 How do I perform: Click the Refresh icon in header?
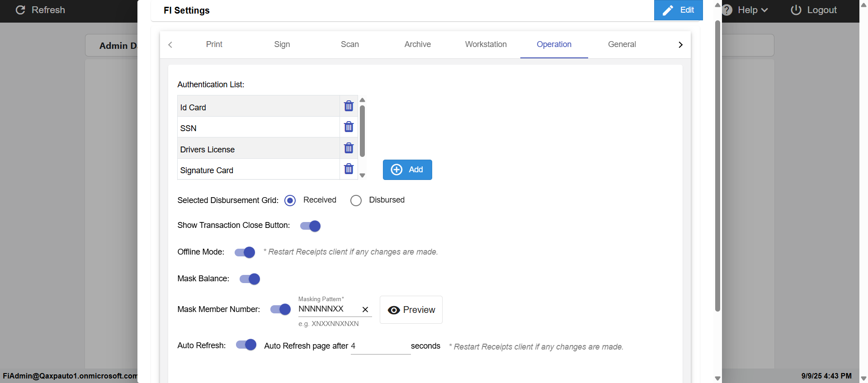(20, 10)
